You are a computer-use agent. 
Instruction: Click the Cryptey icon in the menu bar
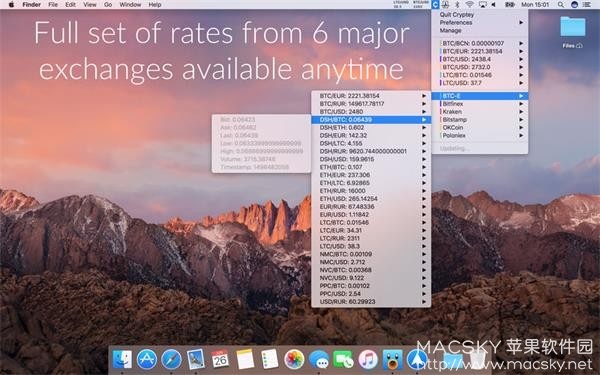[435, 5]
